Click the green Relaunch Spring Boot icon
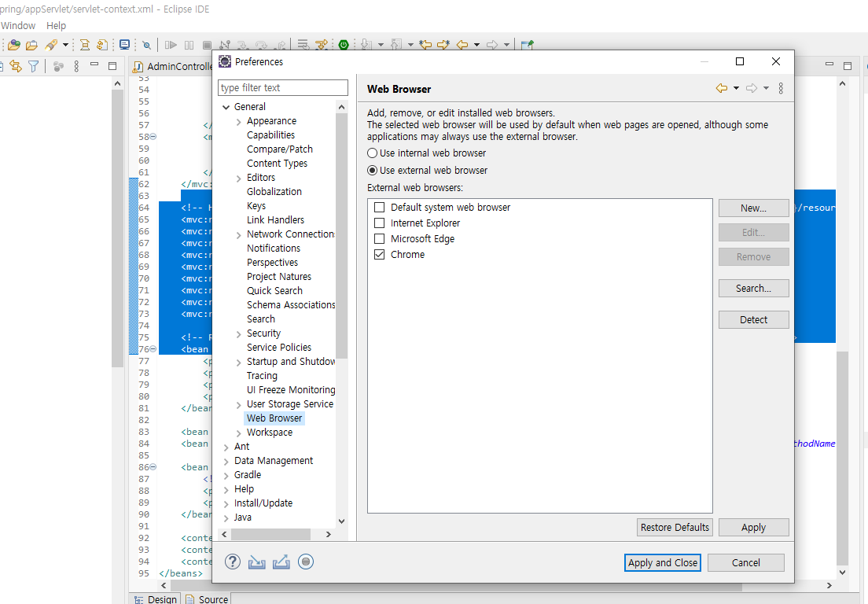This screenshot has height=604, width=868. (344, 45)
